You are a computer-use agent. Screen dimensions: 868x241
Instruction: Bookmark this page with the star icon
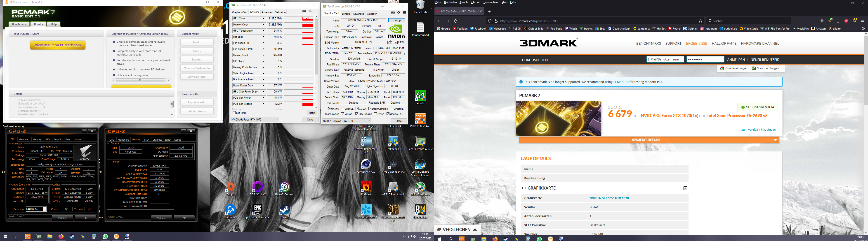(701, 21)
